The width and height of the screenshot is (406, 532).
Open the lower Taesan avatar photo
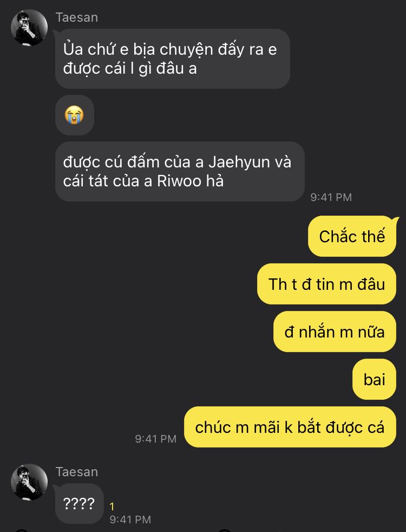(29, 482)
